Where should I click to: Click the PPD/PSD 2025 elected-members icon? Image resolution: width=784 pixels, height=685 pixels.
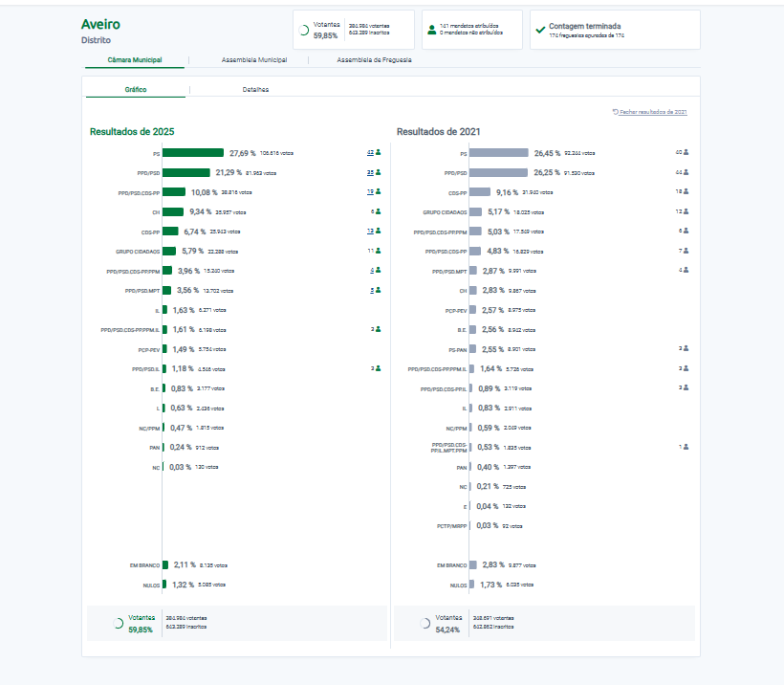tap(379, 173)
